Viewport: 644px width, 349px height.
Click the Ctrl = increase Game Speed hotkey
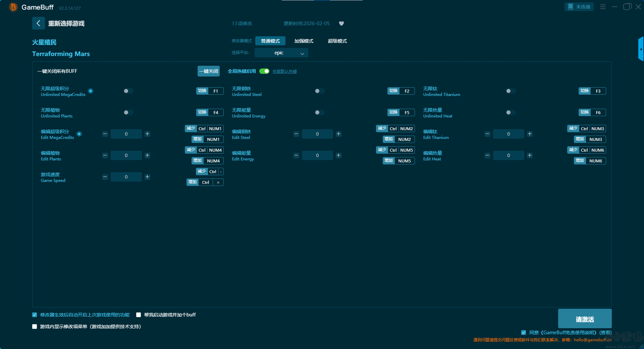pos(205,182)
